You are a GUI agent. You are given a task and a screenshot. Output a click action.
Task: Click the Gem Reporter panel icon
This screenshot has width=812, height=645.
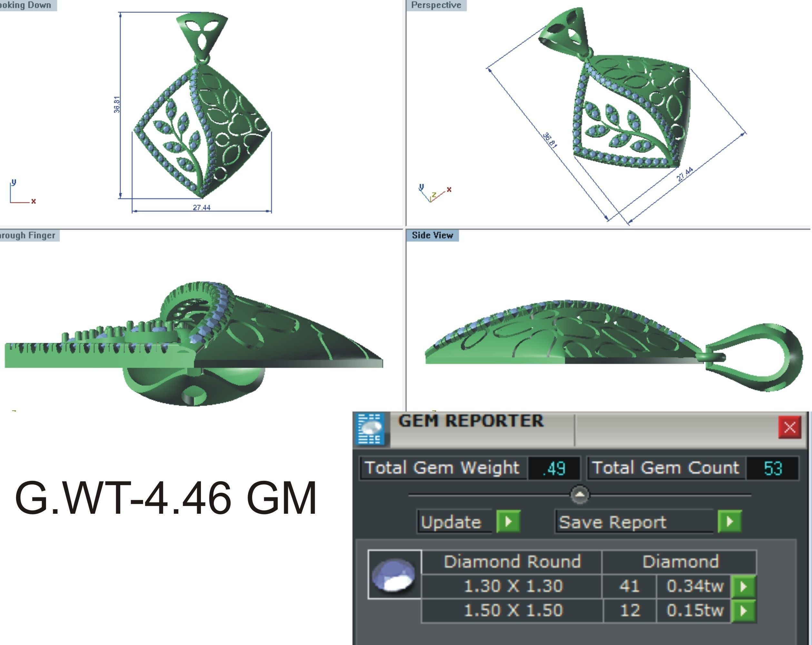[x=371, y=429]
